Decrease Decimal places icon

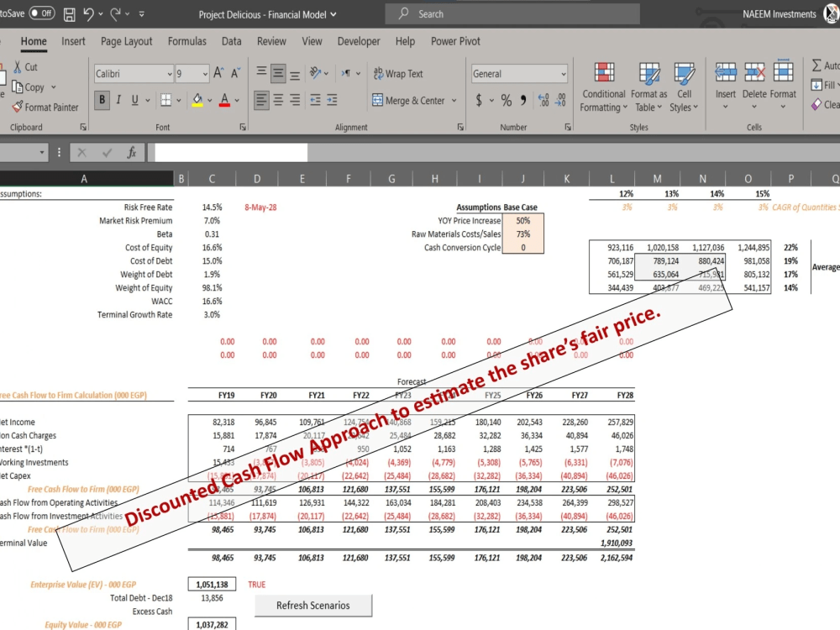tap(560, 100)
